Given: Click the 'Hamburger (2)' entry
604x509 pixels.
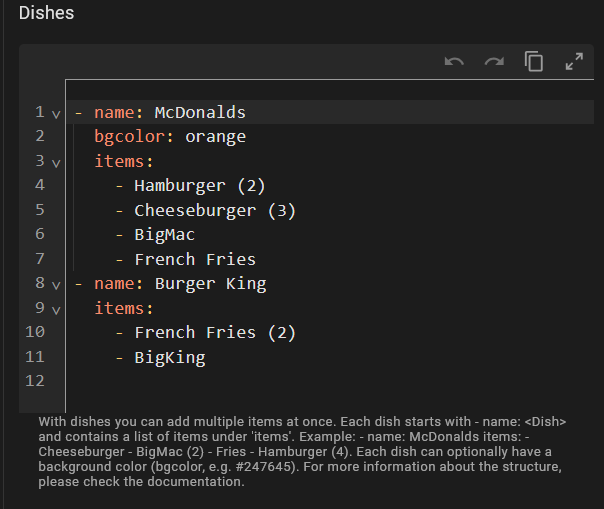Looking at the screenshot, I should point(200,186).
